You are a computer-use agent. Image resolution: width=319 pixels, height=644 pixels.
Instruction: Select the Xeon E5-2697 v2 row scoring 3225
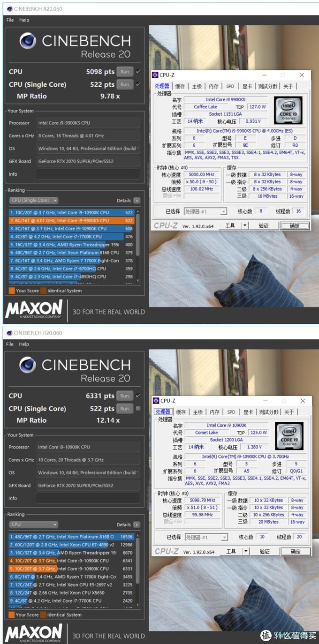(71, 584)
